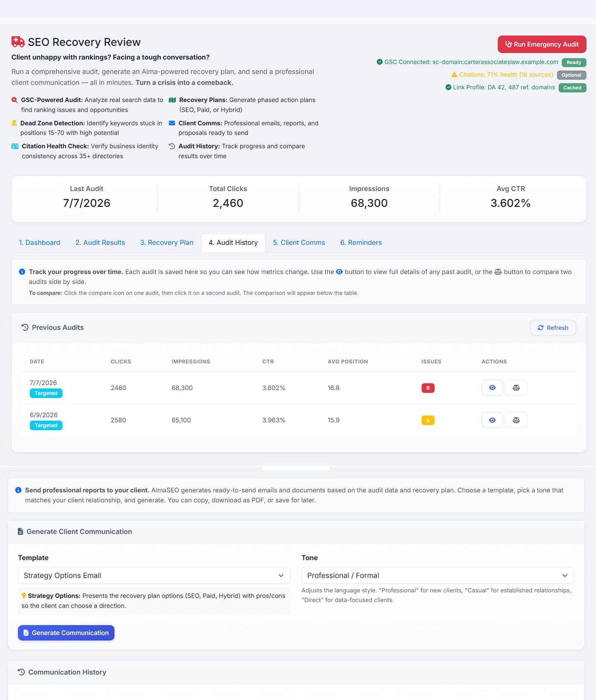Compare the 6/9/2026 audit using scales icon
The image size is (596, 700).
[516, 420]
